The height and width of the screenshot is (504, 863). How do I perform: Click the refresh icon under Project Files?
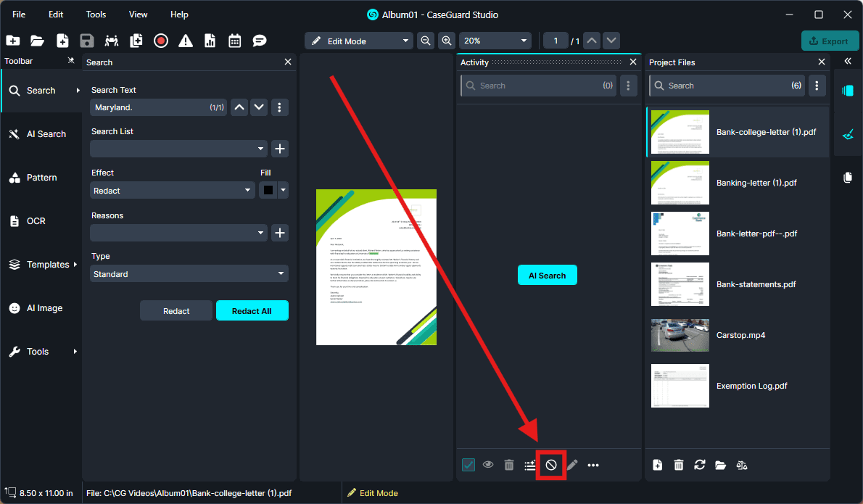click(700, 465)
